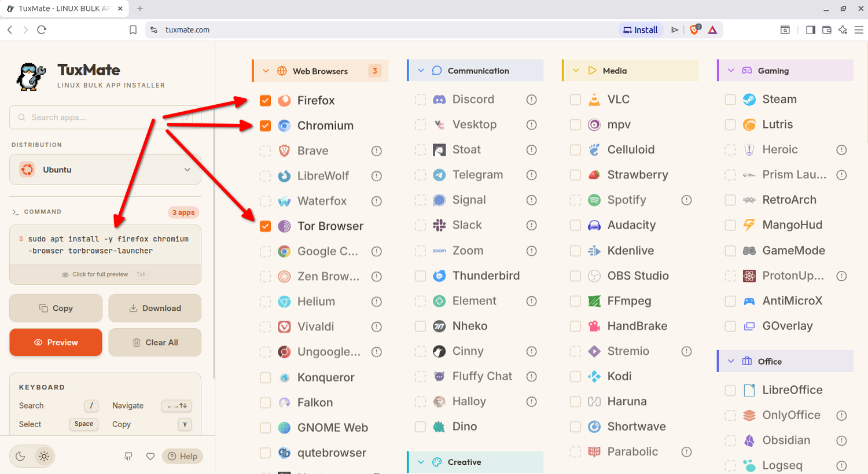Click the GitHub icon in sidebar footer

128,456
